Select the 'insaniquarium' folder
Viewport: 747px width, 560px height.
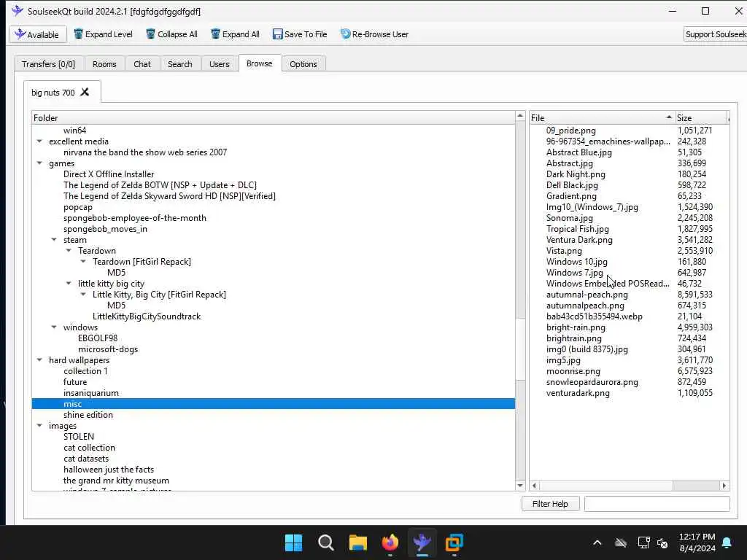pyautogui.click(x=91, y=393)
